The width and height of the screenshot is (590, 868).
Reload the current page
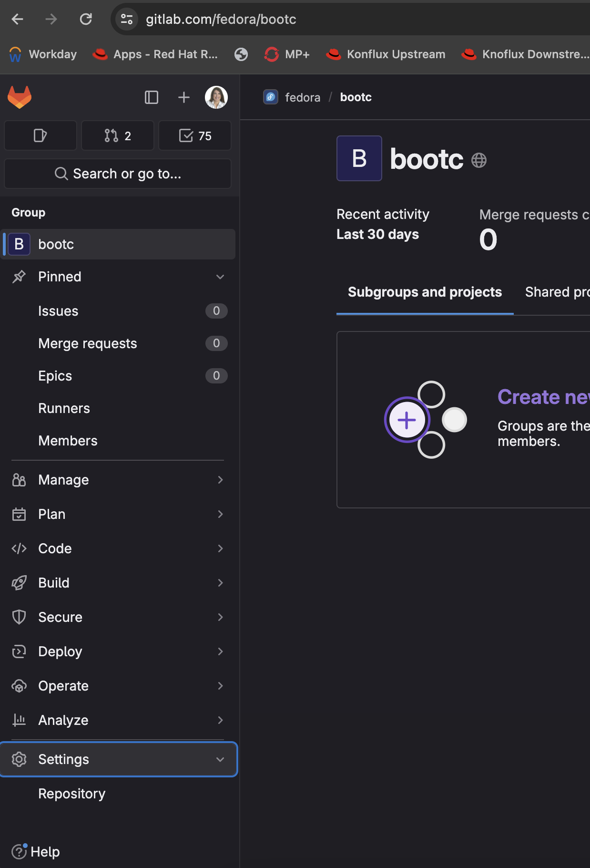(86, 19)
